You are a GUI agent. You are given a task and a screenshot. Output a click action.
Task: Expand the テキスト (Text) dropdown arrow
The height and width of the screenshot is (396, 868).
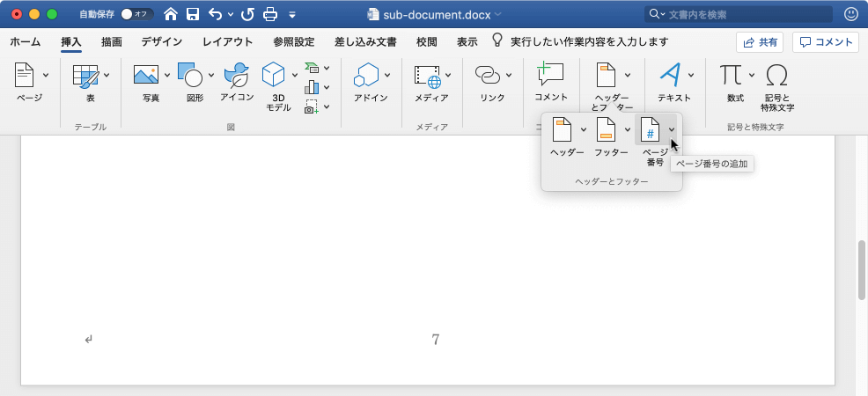pyautogui.click(x=691, y=74)
